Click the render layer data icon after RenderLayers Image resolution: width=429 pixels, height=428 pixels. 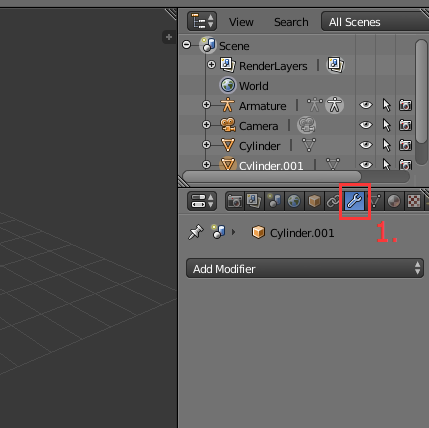335,65
